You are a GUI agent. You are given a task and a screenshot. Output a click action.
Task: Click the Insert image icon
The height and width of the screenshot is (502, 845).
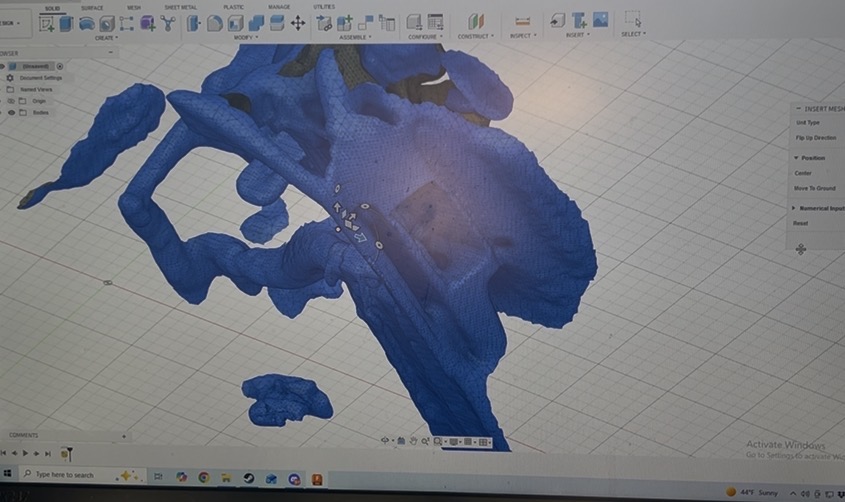[x=600, y=19]
